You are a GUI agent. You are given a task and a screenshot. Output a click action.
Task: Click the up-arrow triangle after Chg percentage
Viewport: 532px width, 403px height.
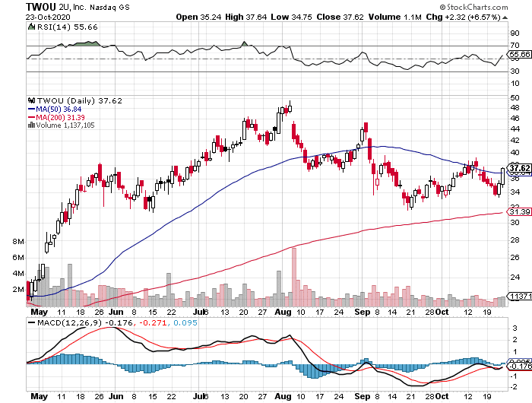pyautogui.click(x=505, y=17)
